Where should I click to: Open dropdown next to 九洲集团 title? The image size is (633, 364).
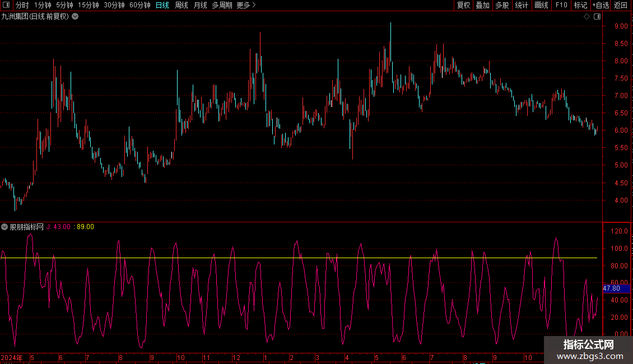pos(75,17)
